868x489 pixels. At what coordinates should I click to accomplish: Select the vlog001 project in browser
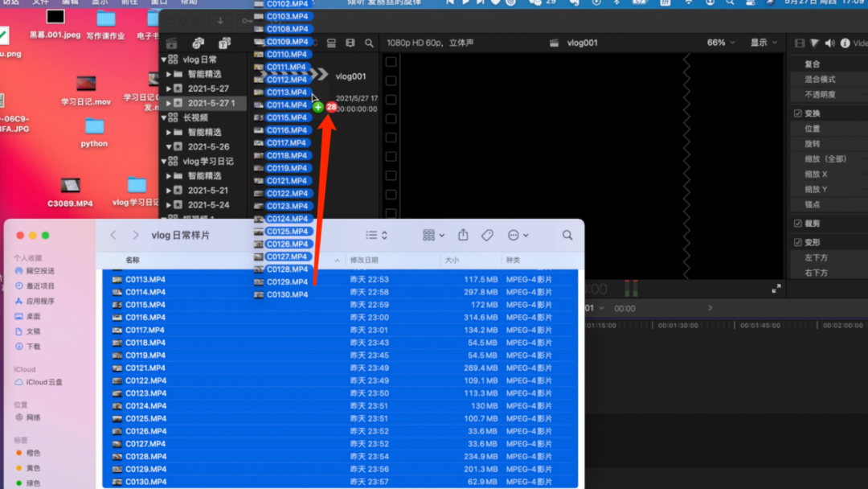[x=350, y=76]
